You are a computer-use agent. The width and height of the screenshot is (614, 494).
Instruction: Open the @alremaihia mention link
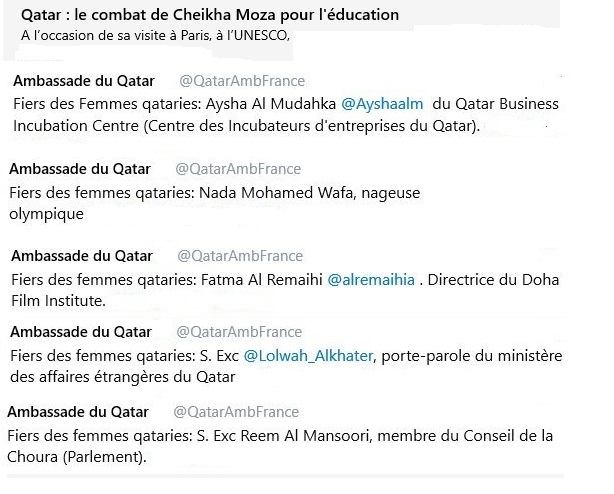tap(371, 280)
